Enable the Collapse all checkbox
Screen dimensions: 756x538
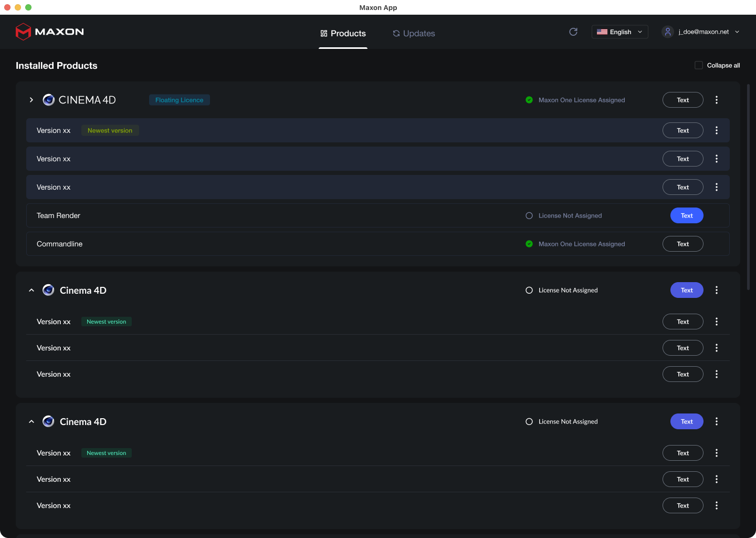699,65
